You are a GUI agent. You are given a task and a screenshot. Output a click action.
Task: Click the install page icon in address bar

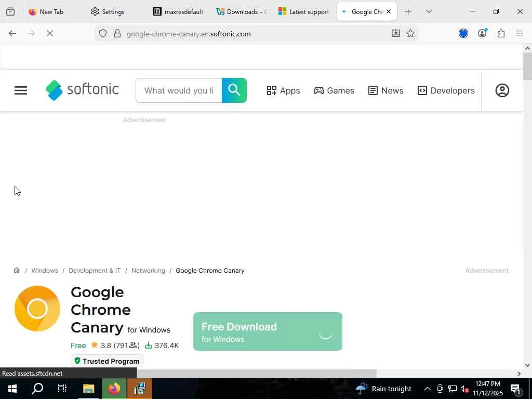click(395, 33)
